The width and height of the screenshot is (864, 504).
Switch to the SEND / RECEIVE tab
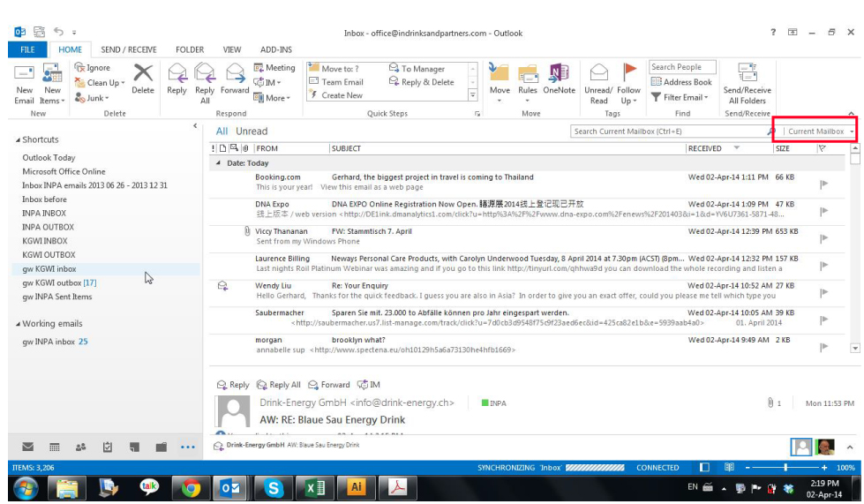click(128, 49)
